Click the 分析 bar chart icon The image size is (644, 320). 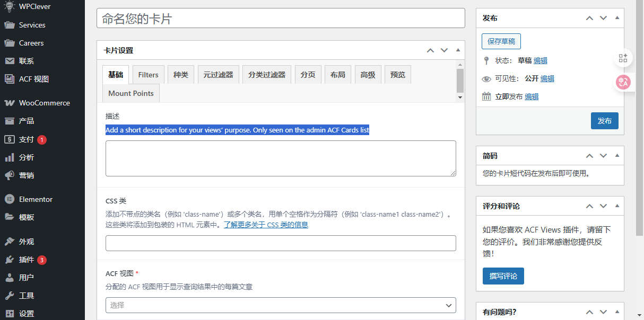pos(9,157)
